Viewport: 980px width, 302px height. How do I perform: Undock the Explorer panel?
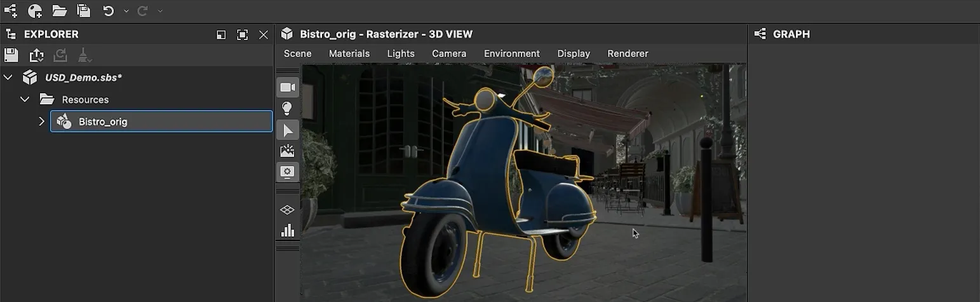[x=220, y=35]
